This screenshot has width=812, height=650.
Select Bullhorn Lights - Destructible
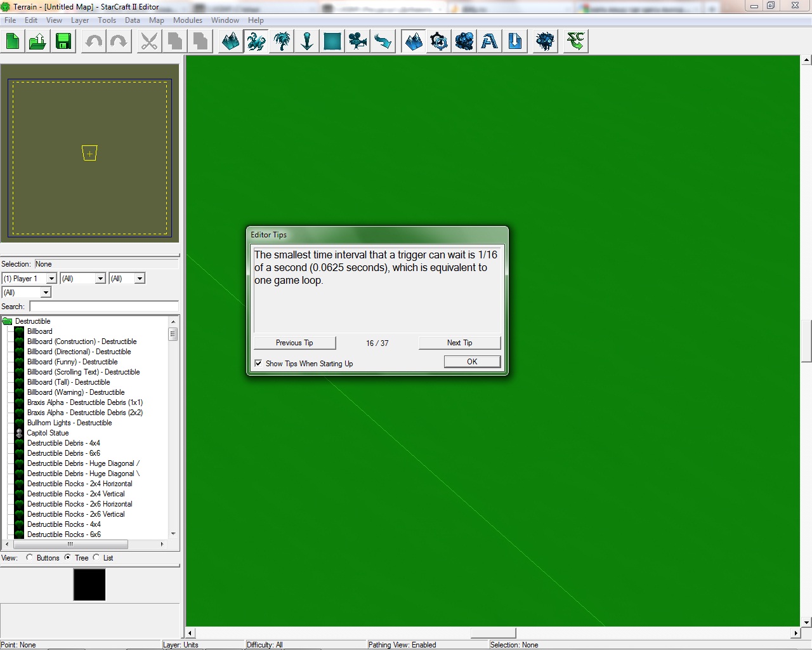[x=69, y=423]
